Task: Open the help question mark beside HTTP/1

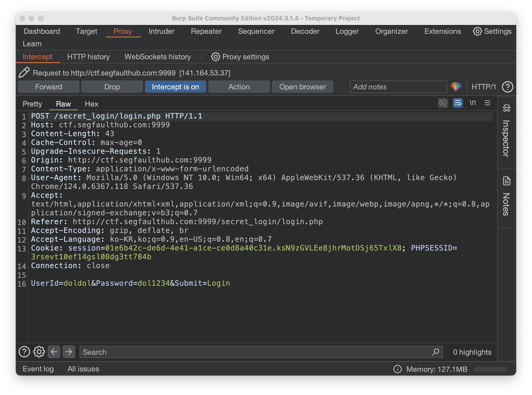Action: [507, 87]
